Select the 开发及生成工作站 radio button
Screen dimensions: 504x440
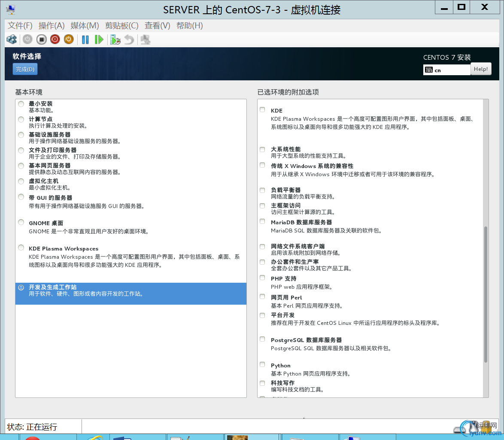[21, 287]
